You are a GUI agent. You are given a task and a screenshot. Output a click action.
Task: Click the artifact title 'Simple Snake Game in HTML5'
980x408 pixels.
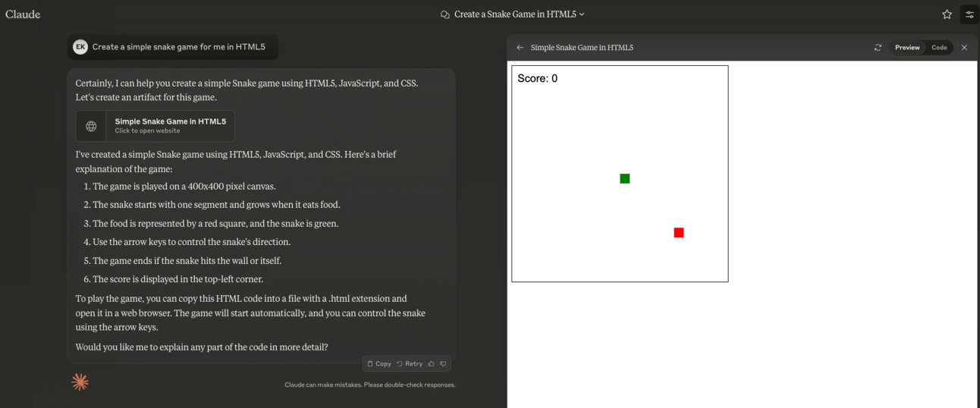coord(582,47)
